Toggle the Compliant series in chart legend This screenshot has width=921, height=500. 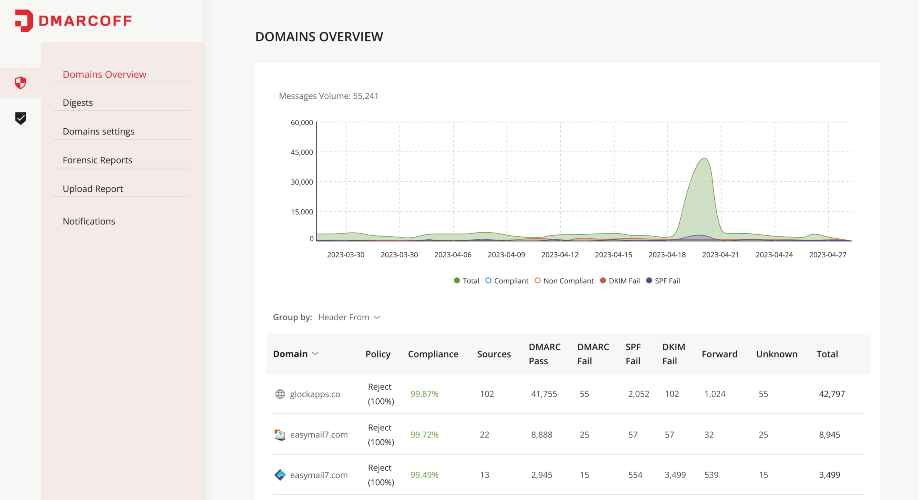pos(509,281)
